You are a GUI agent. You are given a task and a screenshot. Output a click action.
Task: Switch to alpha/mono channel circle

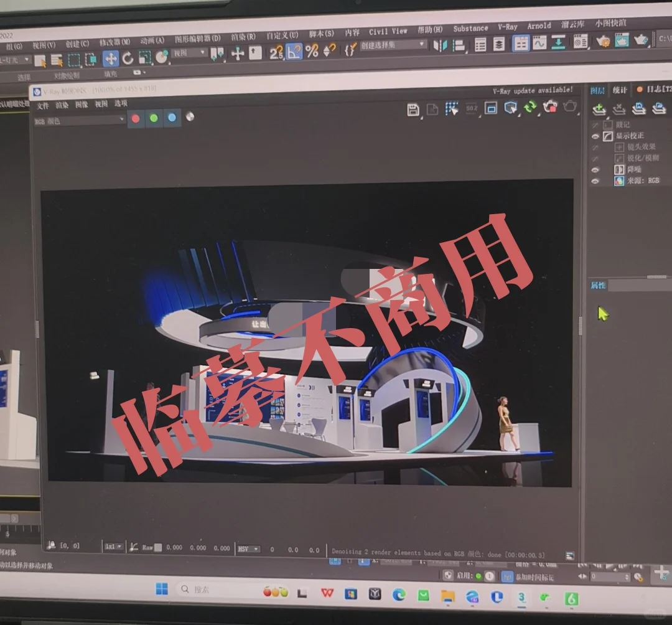(x=190, y=116)
